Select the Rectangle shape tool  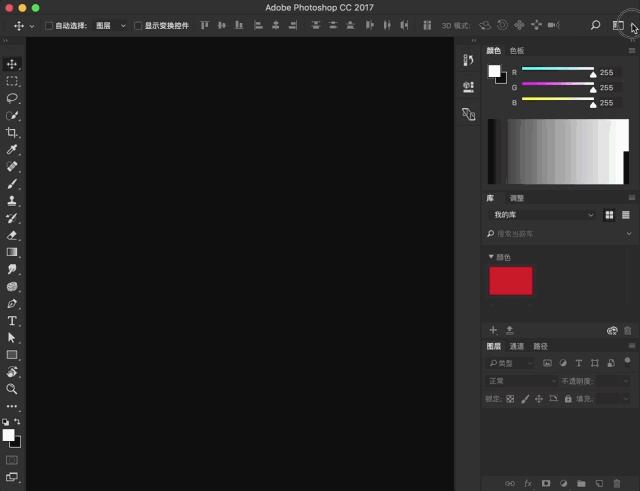pos(12,355)
